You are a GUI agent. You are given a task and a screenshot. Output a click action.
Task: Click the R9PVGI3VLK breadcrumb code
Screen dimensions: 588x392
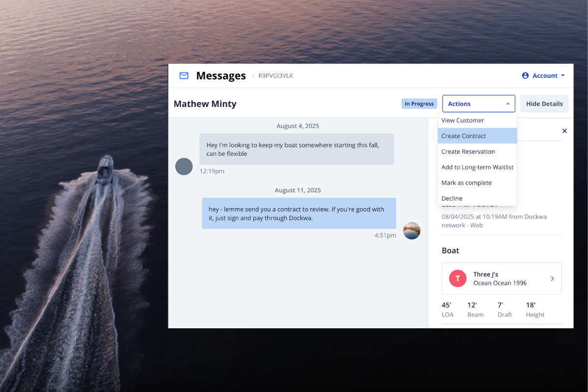(x=275, y=75)
